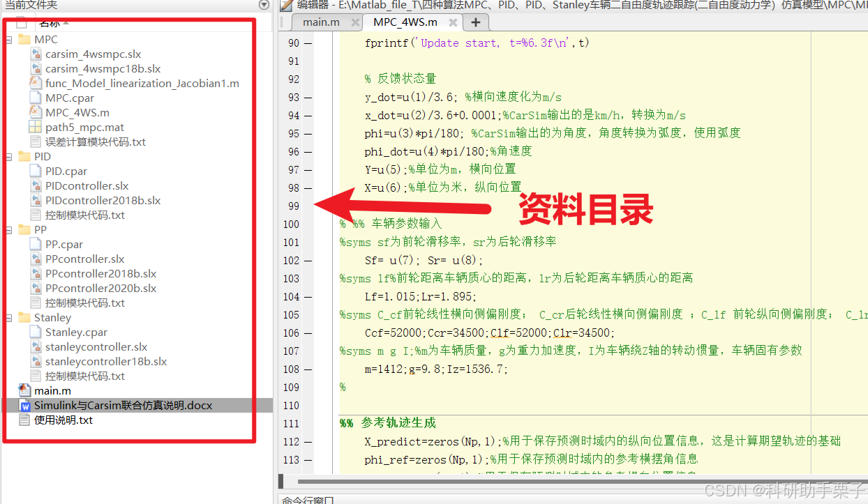Set a breakpoint at line 112
The height and width of the screenshot is (504, 868).
pos(308,442)
